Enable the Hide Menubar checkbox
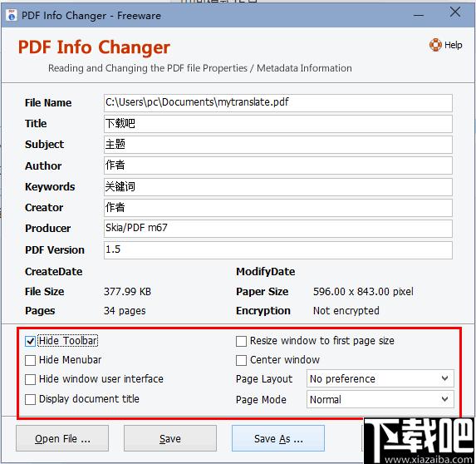 [x=30, y=360]
